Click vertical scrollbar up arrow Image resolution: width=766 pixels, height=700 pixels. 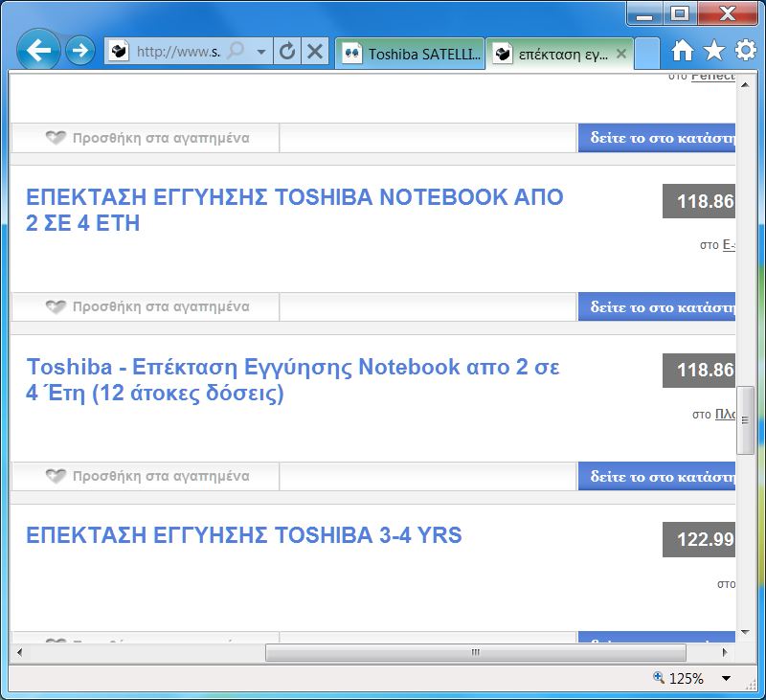pos(745,85)
